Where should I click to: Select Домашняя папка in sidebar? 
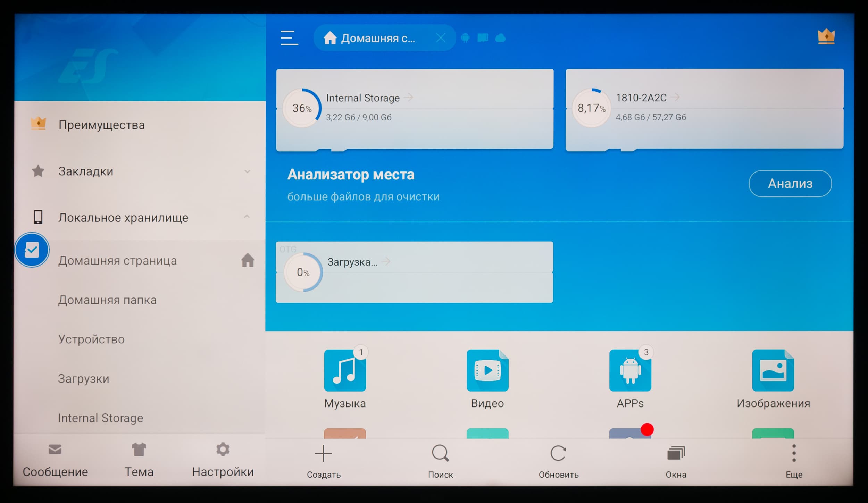(107, 300)
